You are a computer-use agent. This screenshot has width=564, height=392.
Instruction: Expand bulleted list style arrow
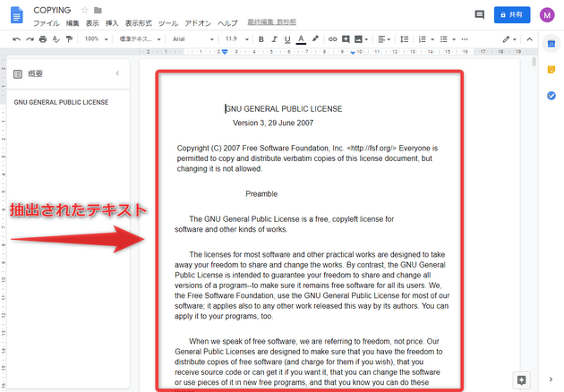pyautogui.click(x=454, y=39)
